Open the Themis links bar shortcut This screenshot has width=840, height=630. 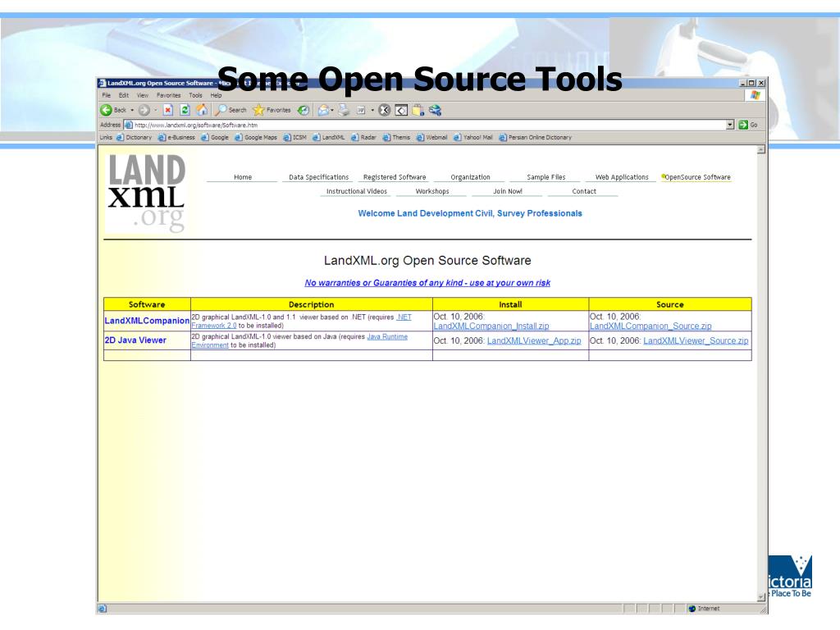[x=396, y=138]
